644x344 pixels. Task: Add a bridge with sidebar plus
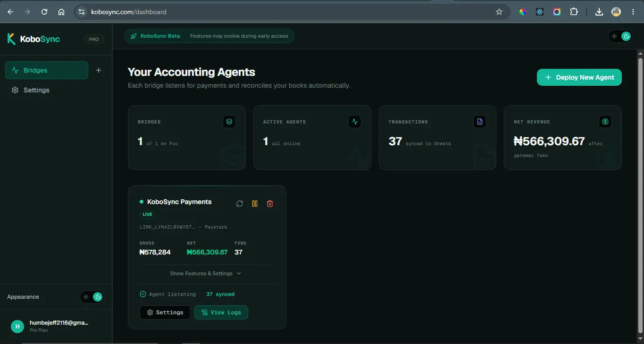[x=99, y=70]
